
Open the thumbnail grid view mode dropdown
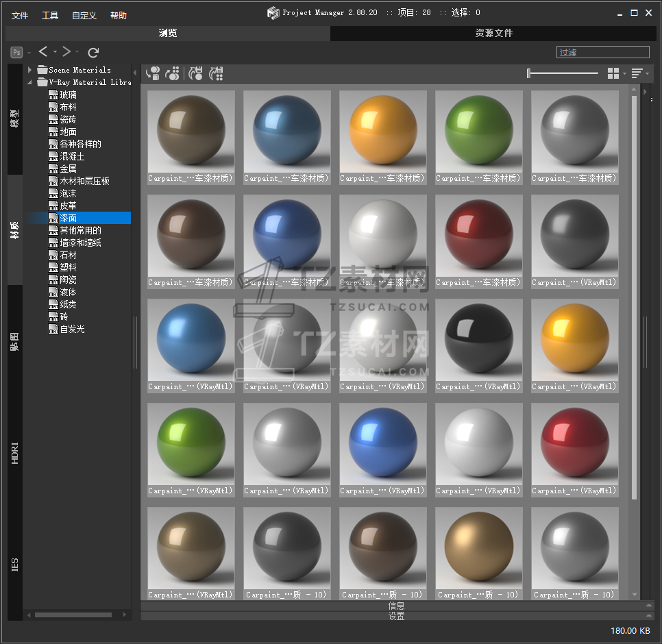[616, 73]
